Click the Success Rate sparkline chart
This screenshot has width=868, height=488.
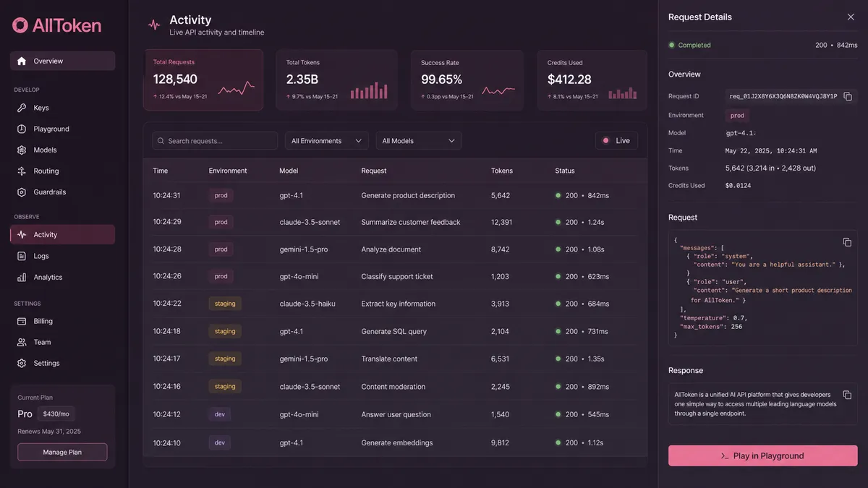pyautogui.click(x=498, y=90)
